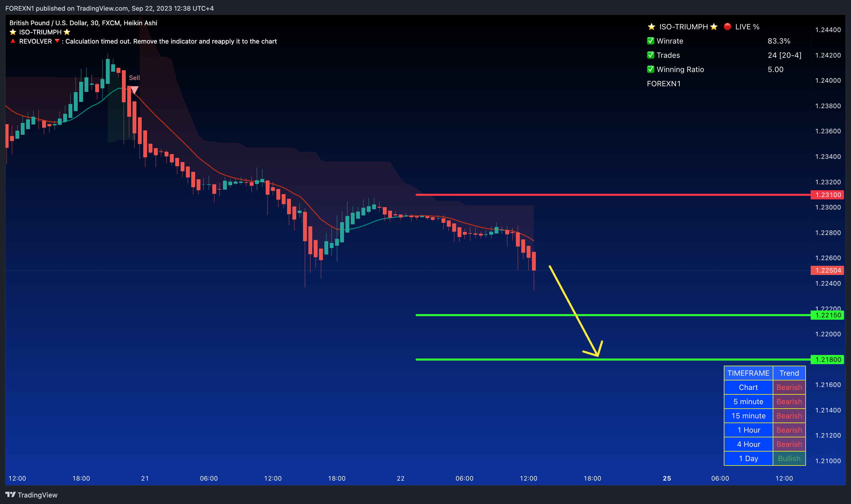Click the red up-triangle icon beside REVOLVER
851x504 pixels.
pyautogui.click(x=13, y=41)
